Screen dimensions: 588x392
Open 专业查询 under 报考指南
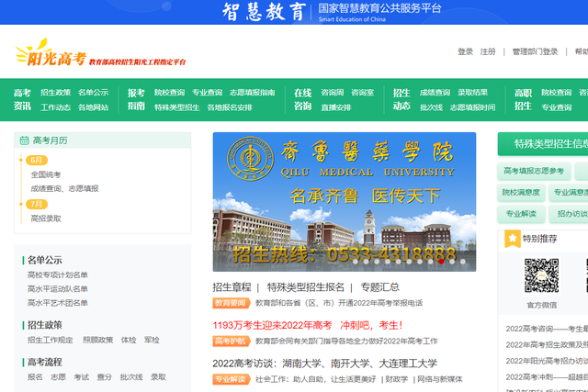click(x=207, y=93)
